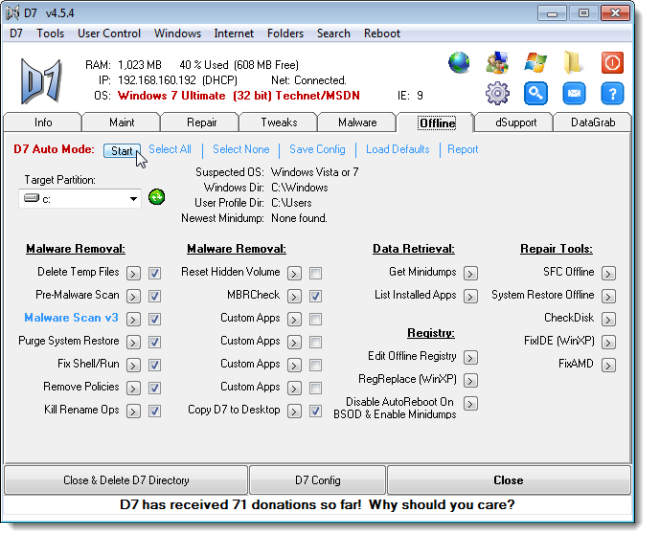
Task: Run System Restore Offline arrow button
Action: pyautogui.click(x=609, y=296)
